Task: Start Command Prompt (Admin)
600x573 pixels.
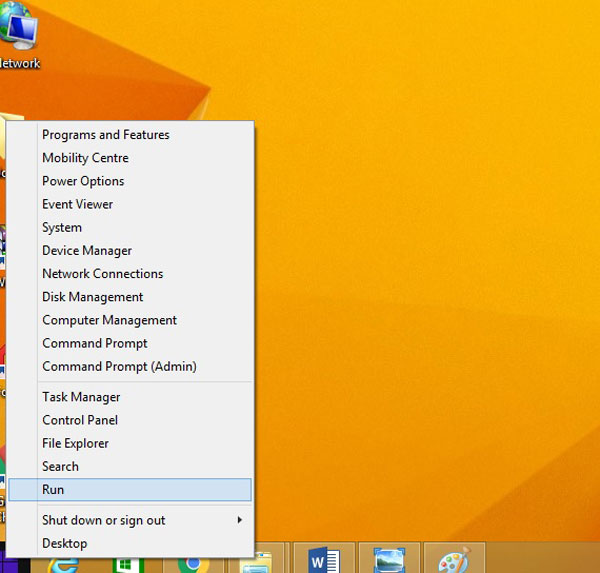Action: 130,366
